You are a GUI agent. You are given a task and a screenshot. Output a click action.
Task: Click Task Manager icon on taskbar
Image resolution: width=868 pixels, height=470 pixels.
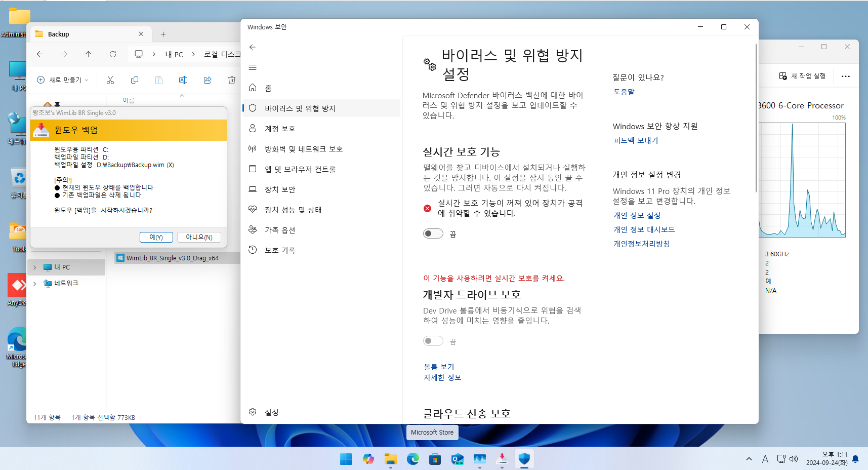[480, 459]
